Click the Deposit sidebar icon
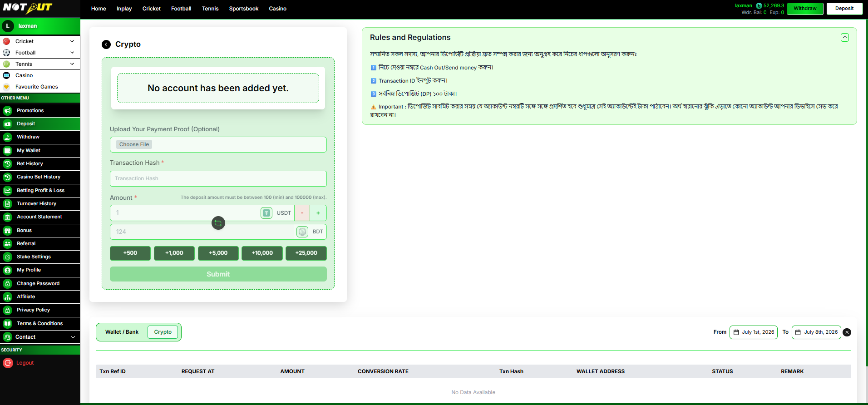The height and width of the screenshot is (405, 868). click(8, 124)
